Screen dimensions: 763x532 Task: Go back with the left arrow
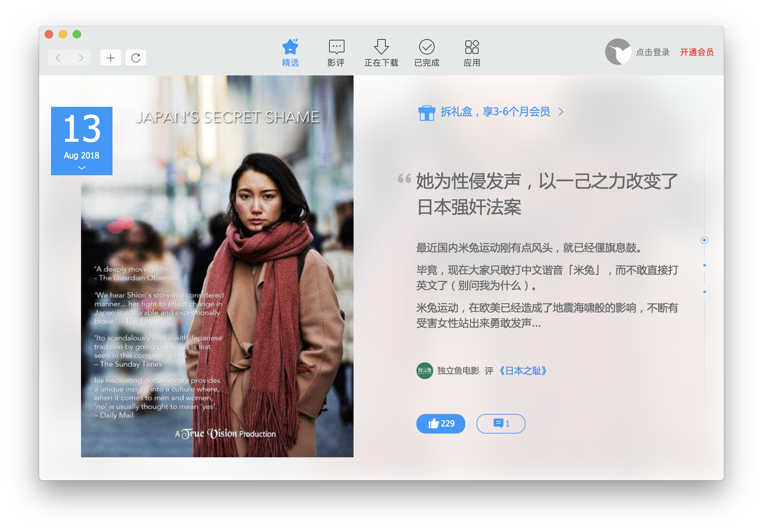[59, 58]
